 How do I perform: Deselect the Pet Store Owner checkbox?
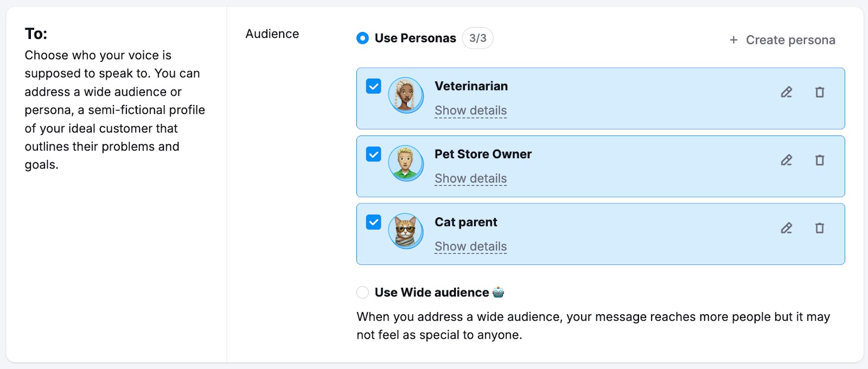(373, 153)
